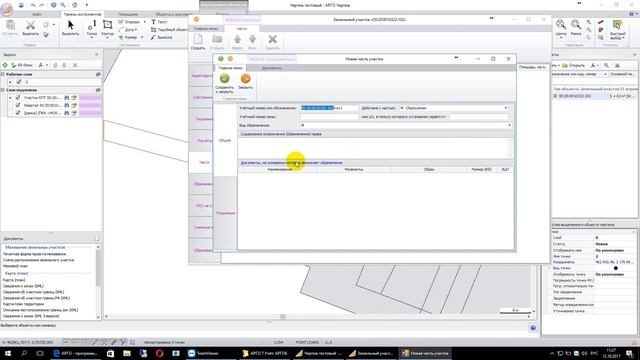Image resolution: width=640 pixels, height=360 pixels.
Task: Open Main menu tab of land plot window
Action: coord(206,29)
